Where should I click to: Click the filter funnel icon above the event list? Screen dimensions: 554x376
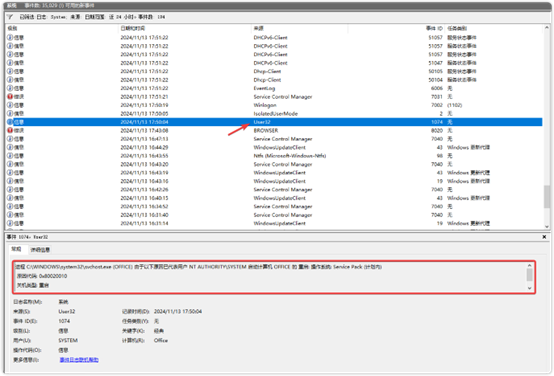point(10,17)
